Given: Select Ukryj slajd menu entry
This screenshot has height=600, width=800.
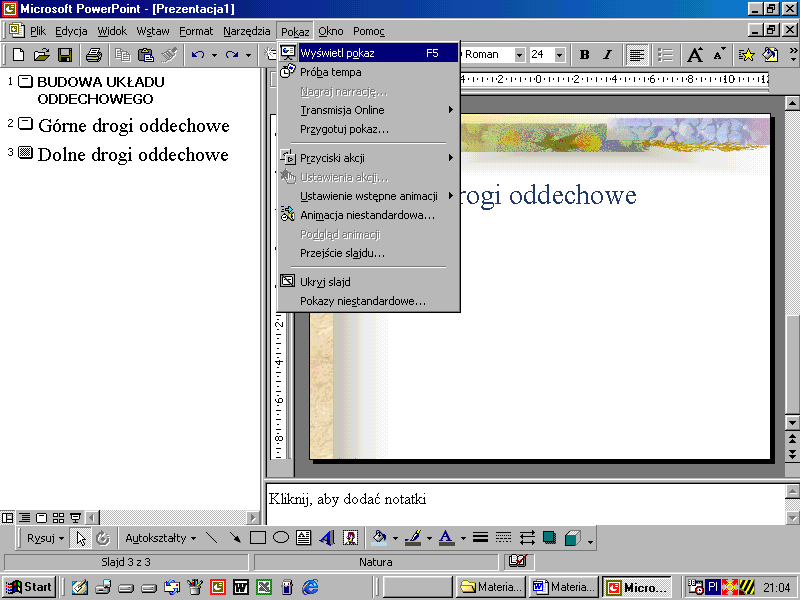Looking at the screenshot, I should (x=368, y=282).
